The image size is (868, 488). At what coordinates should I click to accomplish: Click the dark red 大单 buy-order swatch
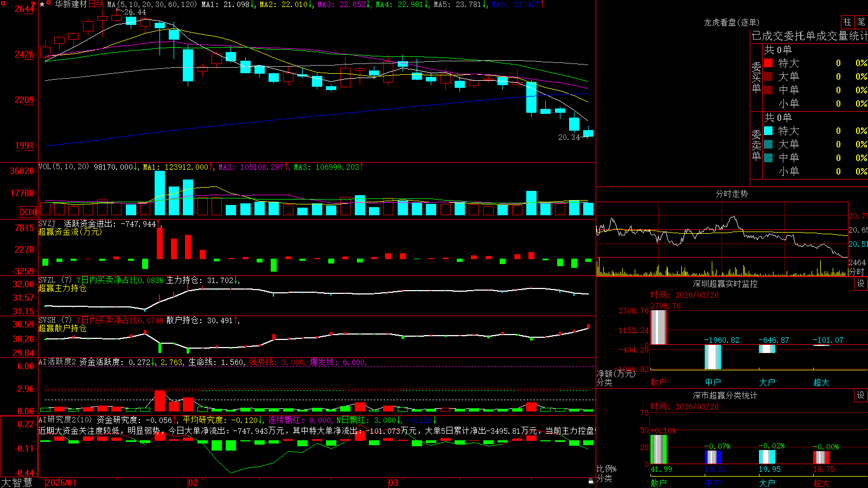pos(768,76)
